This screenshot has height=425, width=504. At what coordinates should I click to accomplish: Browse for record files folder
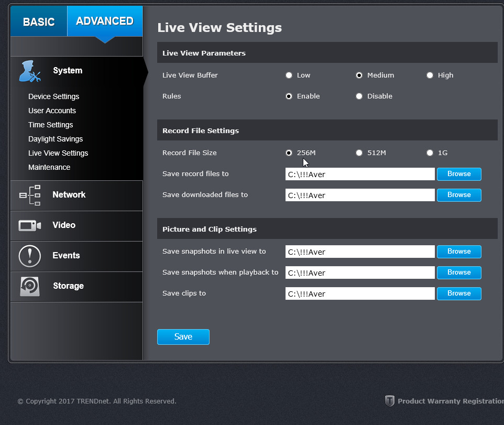pos(459,174)
